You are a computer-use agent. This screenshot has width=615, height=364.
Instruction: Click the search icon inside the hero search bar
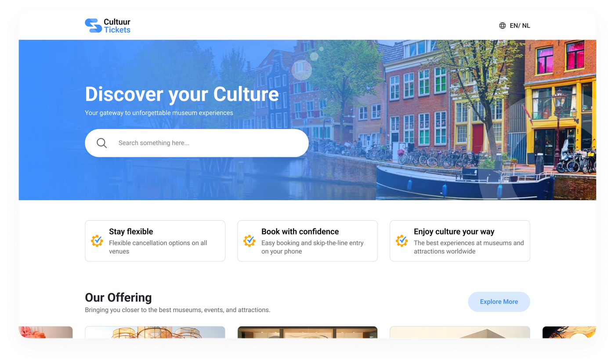click(x=101, y=143)
